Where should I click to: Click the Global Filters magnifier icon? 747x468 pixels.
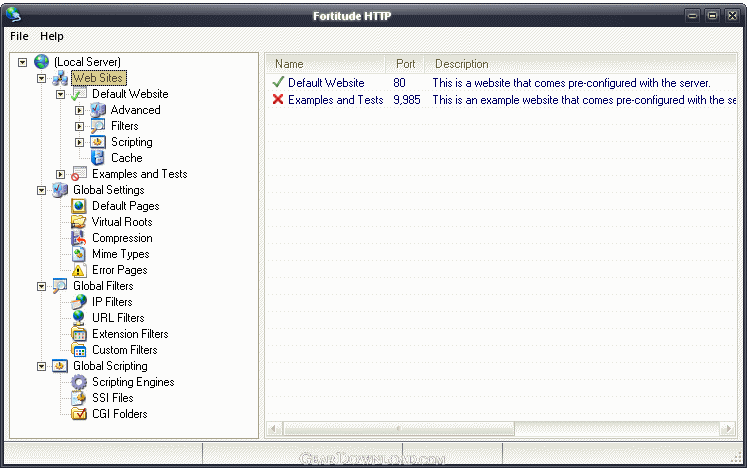[60, 286]
